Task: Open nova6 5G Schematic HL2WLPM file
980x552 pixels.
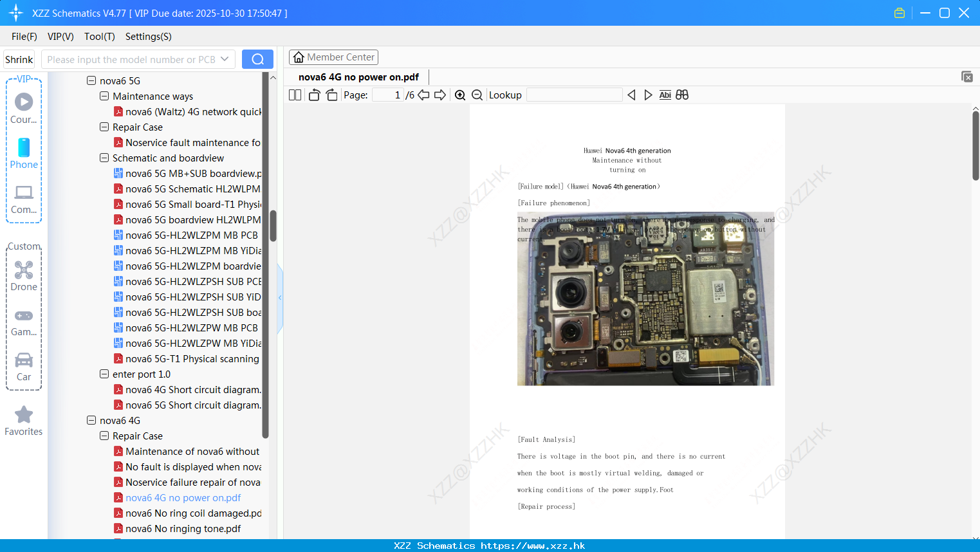Action: point(187,189)
